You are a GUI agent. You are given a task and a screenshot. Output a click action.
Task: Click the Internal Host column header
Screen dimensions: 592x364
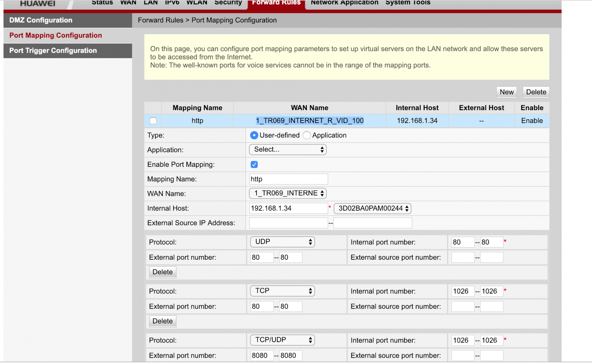pos(417,108)
